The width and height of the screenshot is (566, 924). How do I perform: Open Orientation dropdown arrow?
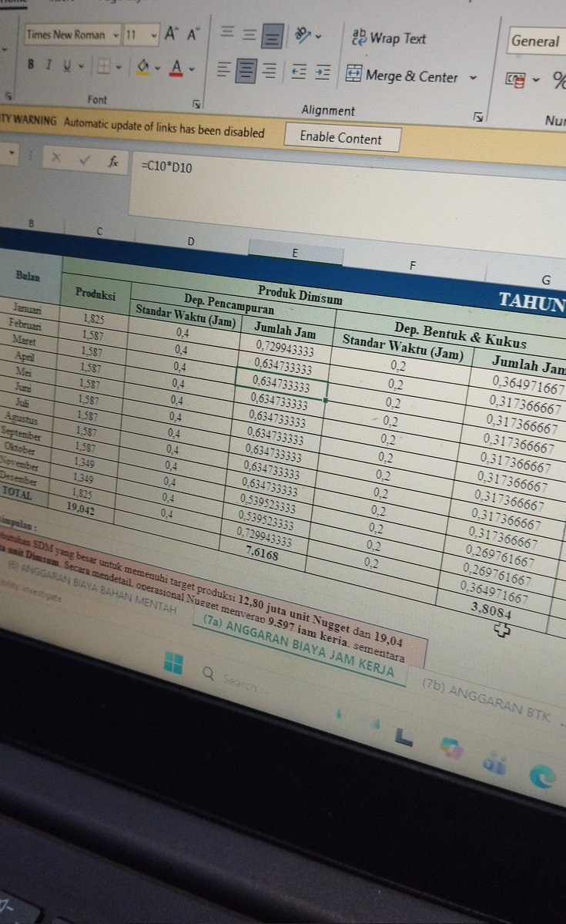point(319,36)
